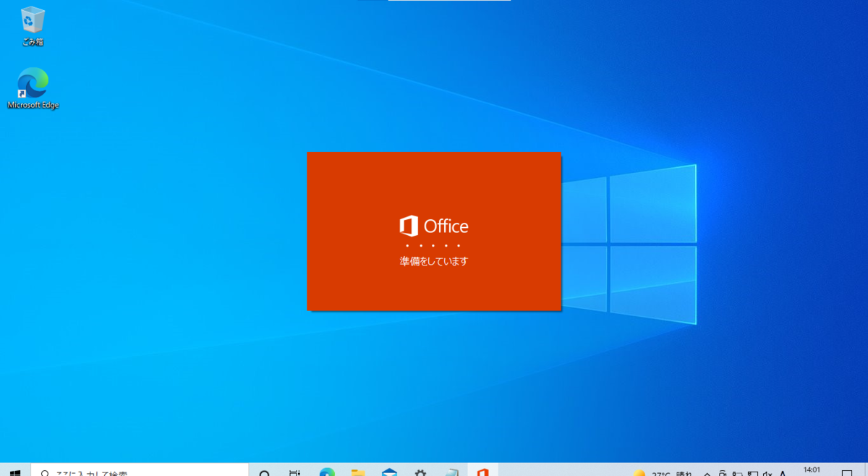Open Settings gear in the taskbar

click(x=420, y=472)
